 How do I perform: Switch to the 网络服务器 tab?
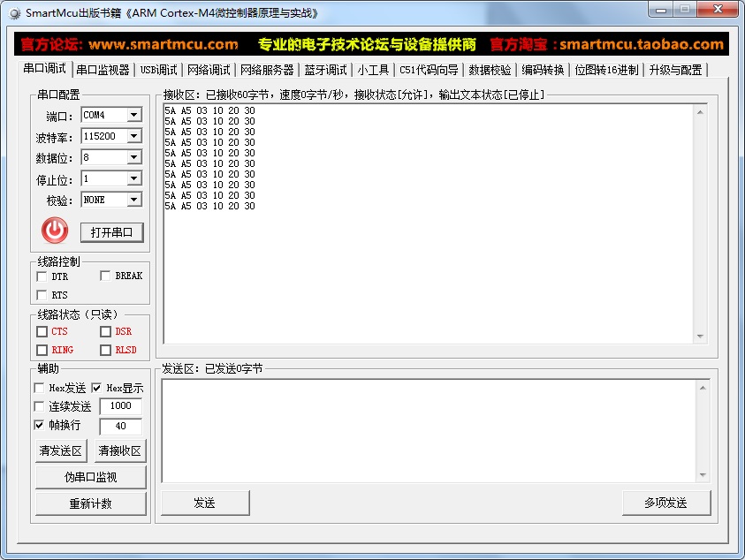pyautogui.click(x=267, y=71)
